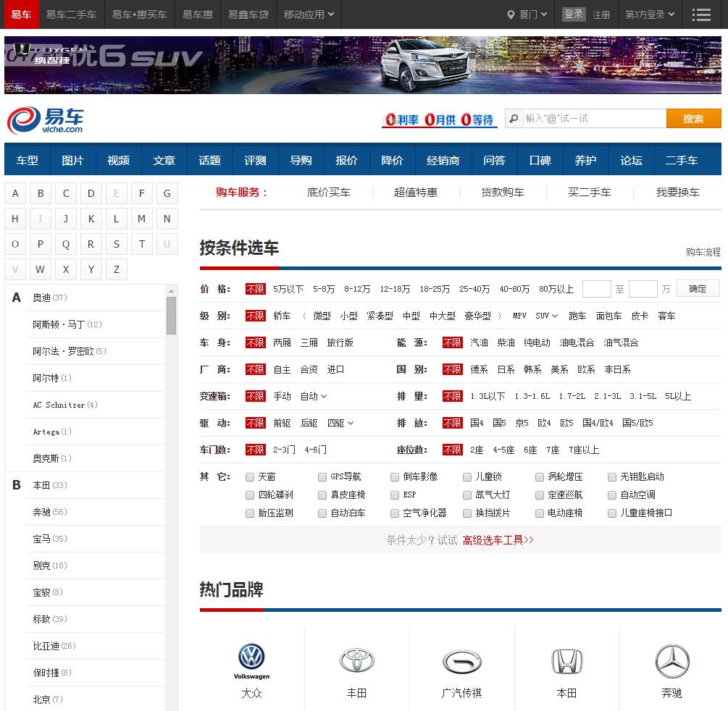This screenshot has width=728, height=711.
Task: Check the GPS导航 option
Action: click(322, 476)
